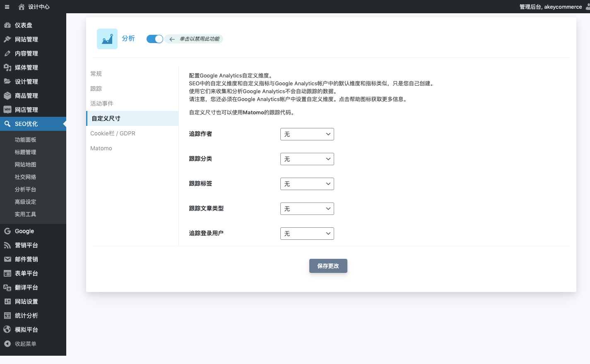Image resolution: width=590 pixels, height=364 pixels.
Task: Click the 设计管理 folder icon
Action: (x=7, y=82)
